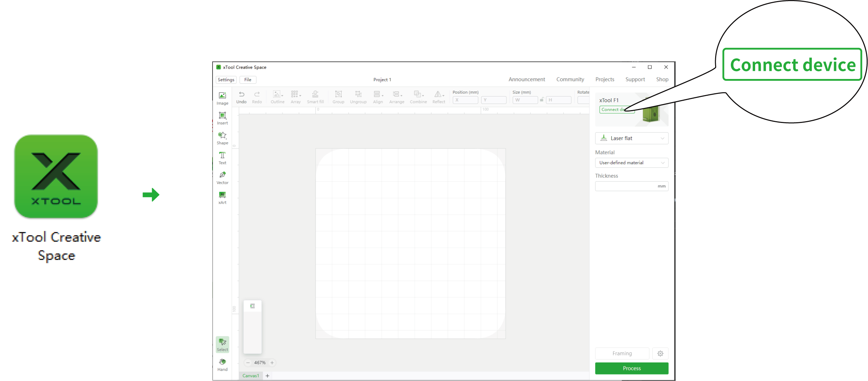Open the Array tool
The width and height of the screenshot is (868, 381).
[x=296, y=97]
